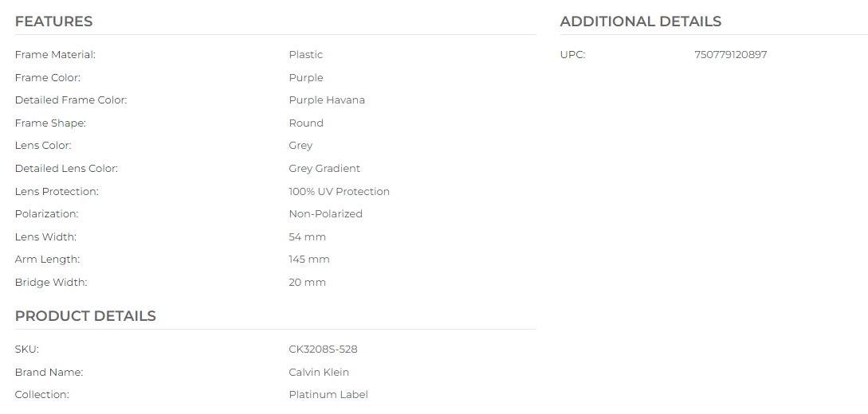The height and width of the screenshot is (414, 868).
Task: Click the Calvin Klein brand name value
Action: 319,372
